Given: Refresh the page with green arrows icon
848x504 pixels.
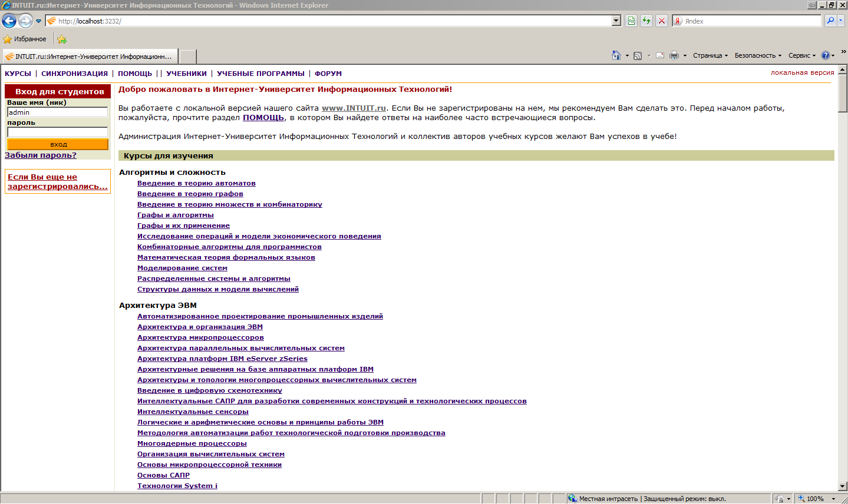Looking at the screenshot, I should [x=646, y=21].
